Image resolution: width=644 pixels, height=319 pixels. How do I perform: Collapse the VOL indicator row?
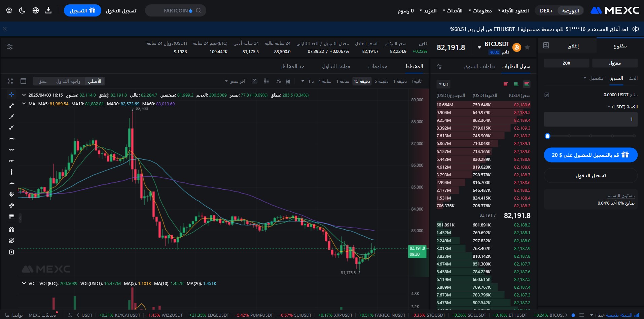[24, 283]
